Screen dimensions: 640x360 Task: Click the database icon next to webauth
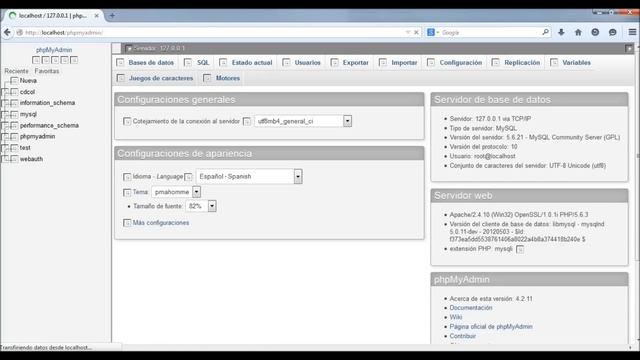coord(14,159)
